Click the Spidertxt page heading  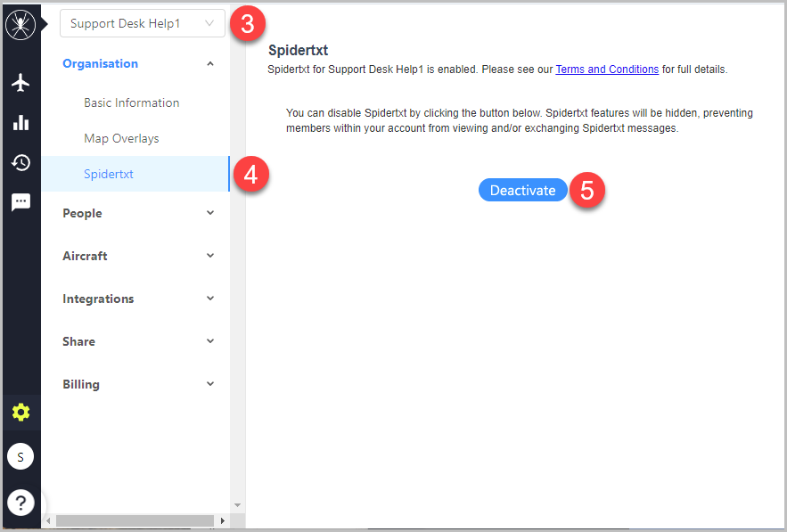pos(299,50)
